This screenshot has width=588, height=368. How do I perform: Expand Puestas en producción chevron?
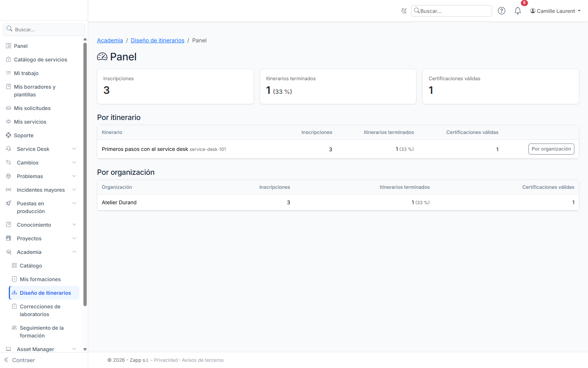[x=74, y=203]
